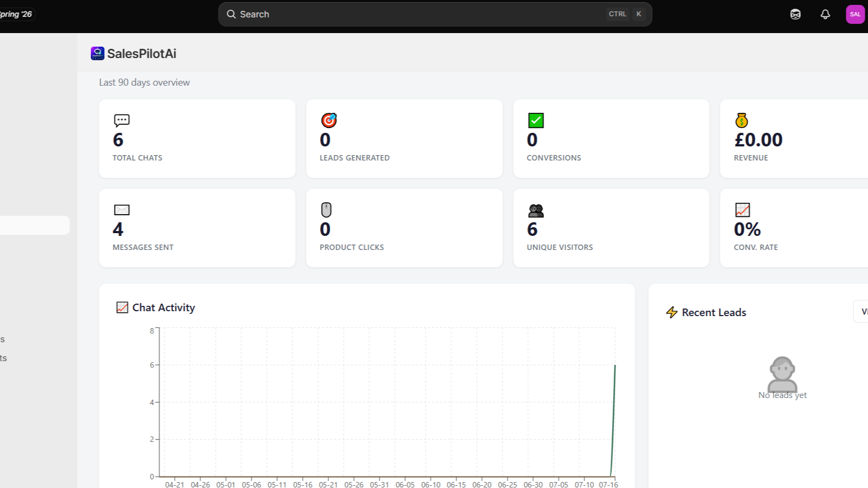This screenshot has width=868, height=488.
Task: Click the 'Last 90 days overview' text
Action: (144, 82)
